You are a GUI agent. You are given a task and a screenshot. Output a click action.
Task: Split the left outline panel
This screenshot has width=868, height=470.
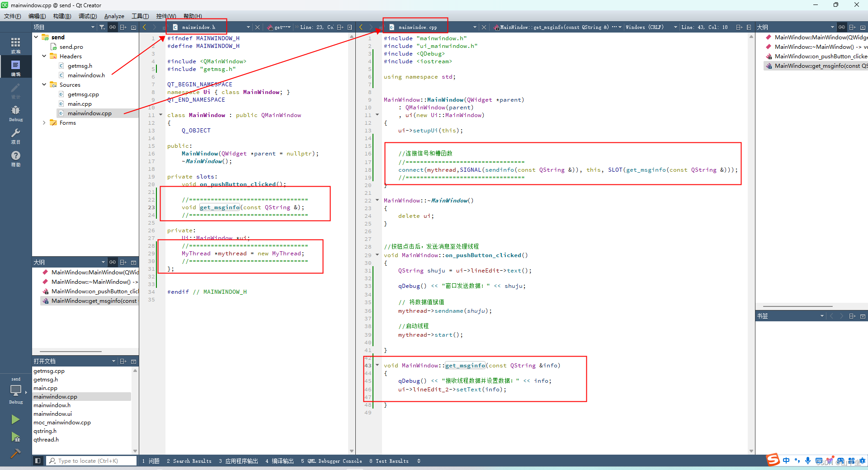click(x=123, y=262)
